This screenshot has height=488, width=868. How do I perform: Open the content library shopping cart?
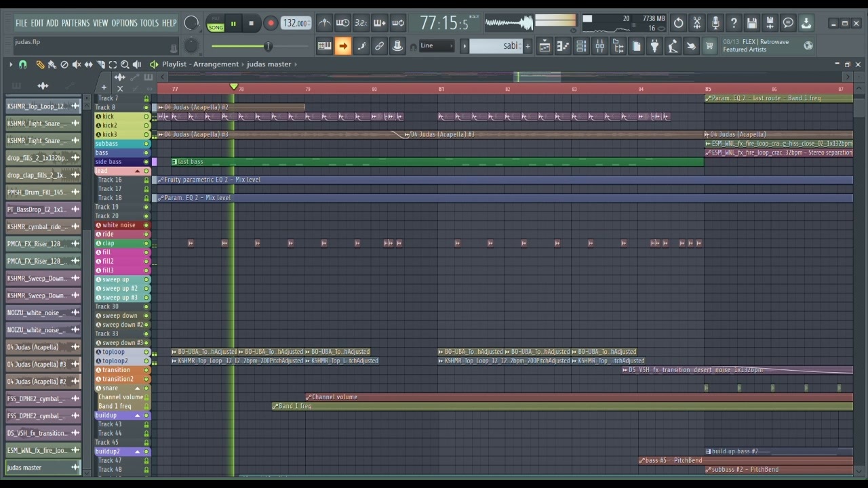coord(709,46)
